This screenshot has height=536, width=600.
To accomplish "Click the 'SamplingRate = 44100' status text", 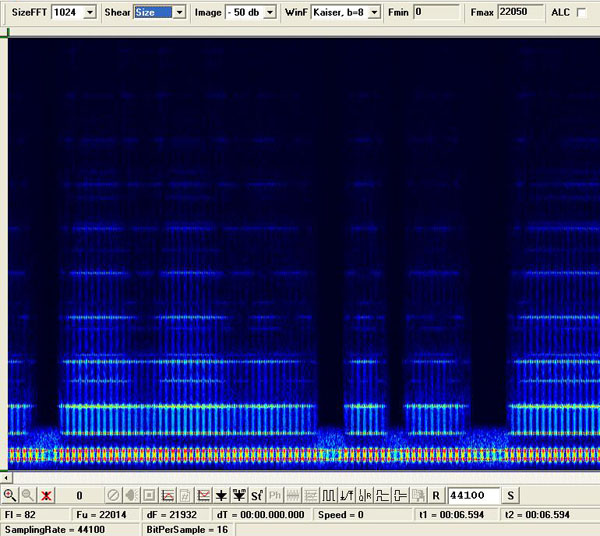I will tap(55, 530).
